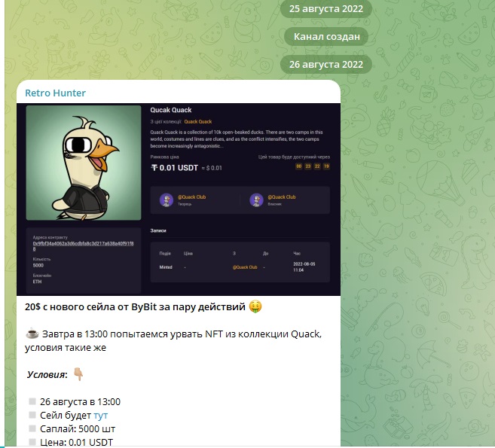This screenshot has height=448, width=495.
Task: Click the '@Quack Club' name in the Minted row
Action: point(245,267)
